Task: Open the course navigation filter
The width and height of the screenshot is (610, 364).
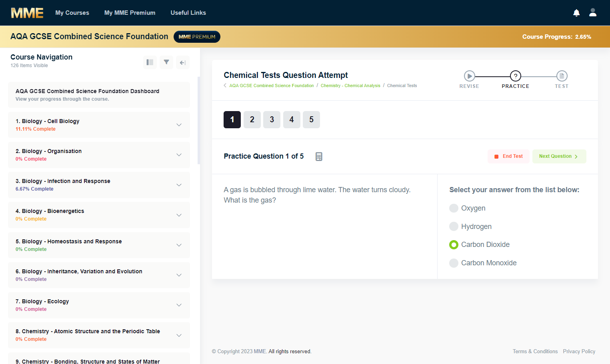Action: [x=166, y=62]
